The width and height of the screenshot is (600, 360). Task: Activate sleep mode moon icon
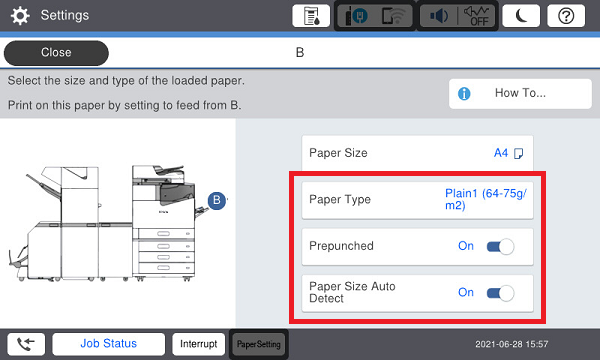point(521,16)
